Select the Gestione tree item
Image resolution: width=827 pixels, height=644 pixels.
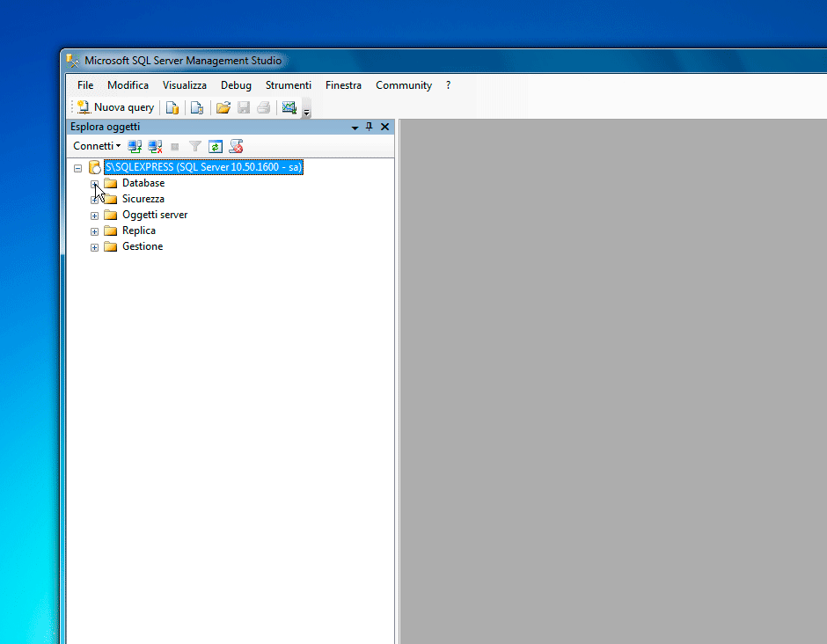pyautogui.click(x=143, y=246)
